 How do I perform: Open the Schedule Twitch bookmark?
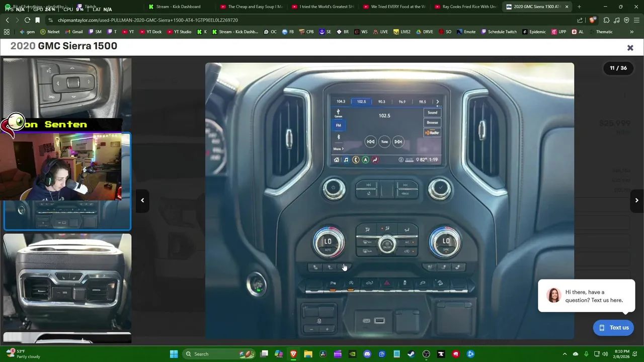pyautogui.click(x=499, y=32)
